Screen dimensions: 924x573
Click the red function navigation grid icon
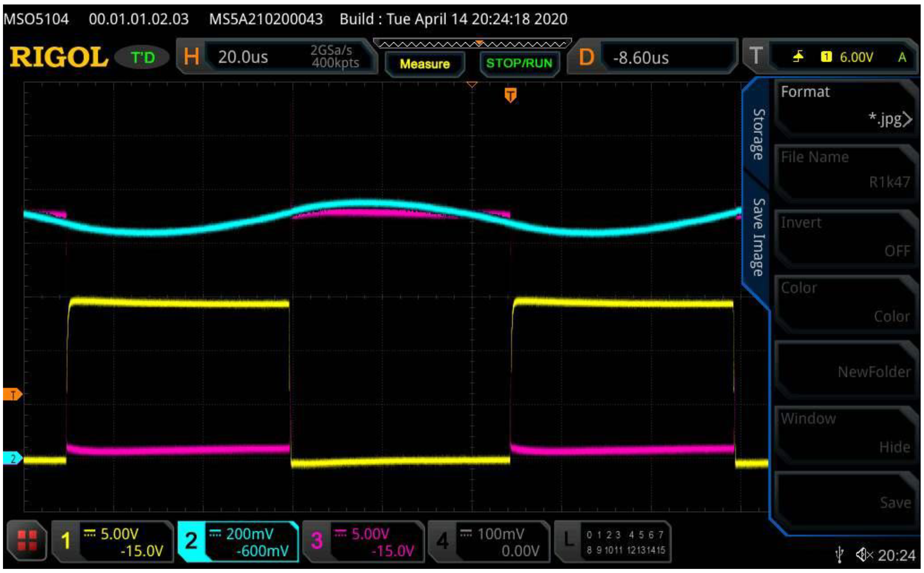(x=27, y=540)
